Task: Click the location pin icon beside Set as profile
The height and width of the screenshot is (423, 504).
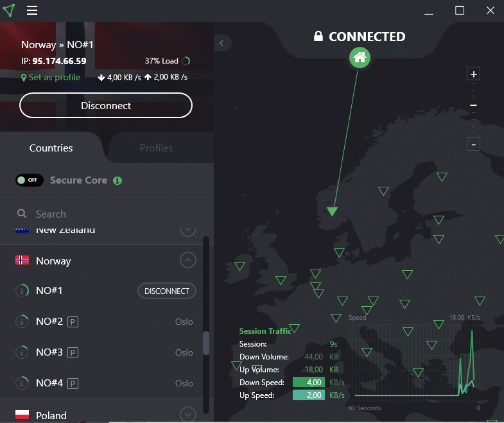Action: (24, 78)
